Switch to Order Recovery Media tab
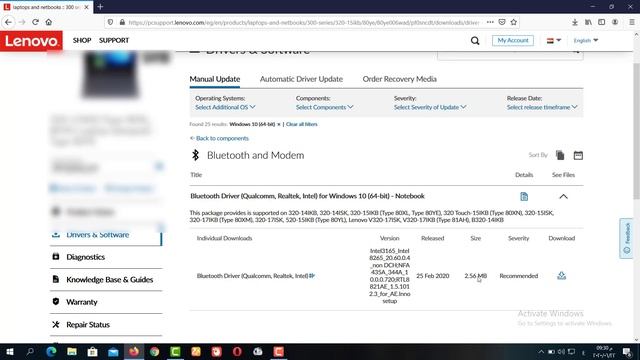Image resolution: width=640 pixels, height=360 pixels. click(400, 79)
